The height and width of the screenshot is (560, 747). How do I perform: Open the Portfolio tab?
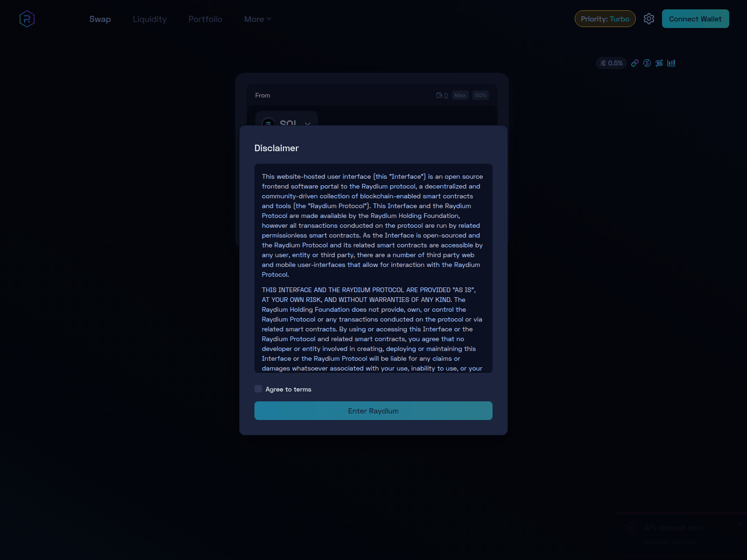coord(205,19)
